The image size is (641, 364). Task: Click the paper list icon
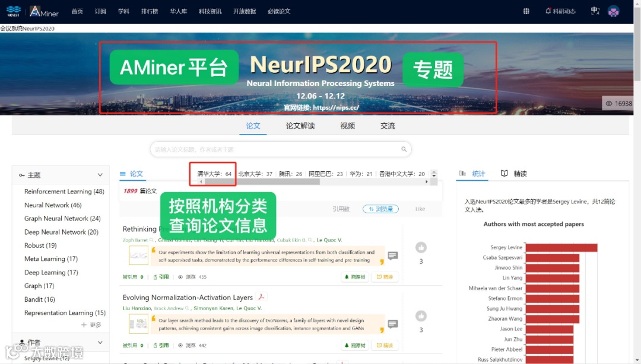pos(123,174)
